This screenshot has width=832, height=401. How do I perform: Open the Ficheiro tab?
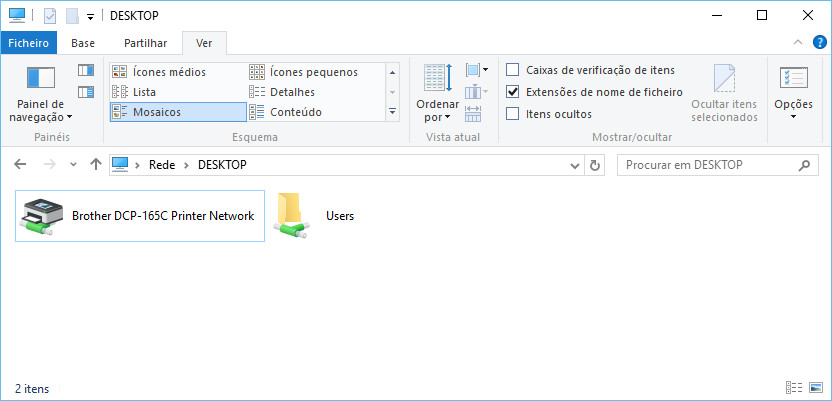point(28,43)
